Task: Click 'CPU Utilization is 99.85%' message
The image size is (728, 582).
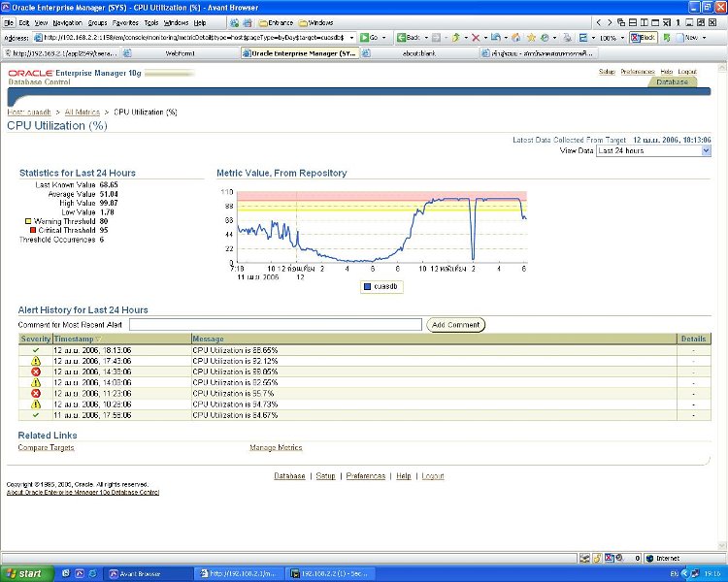Action: click(235, 372)
